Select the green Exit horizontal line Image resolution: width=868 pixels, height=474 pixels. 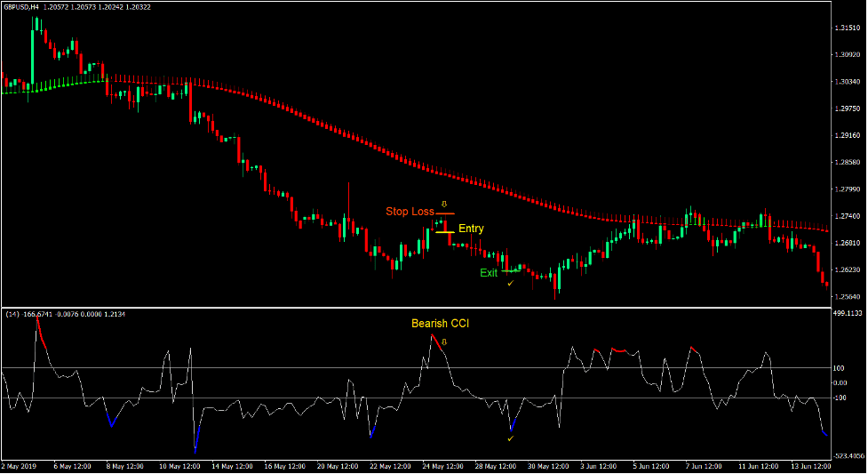click(x=510, y=271)
